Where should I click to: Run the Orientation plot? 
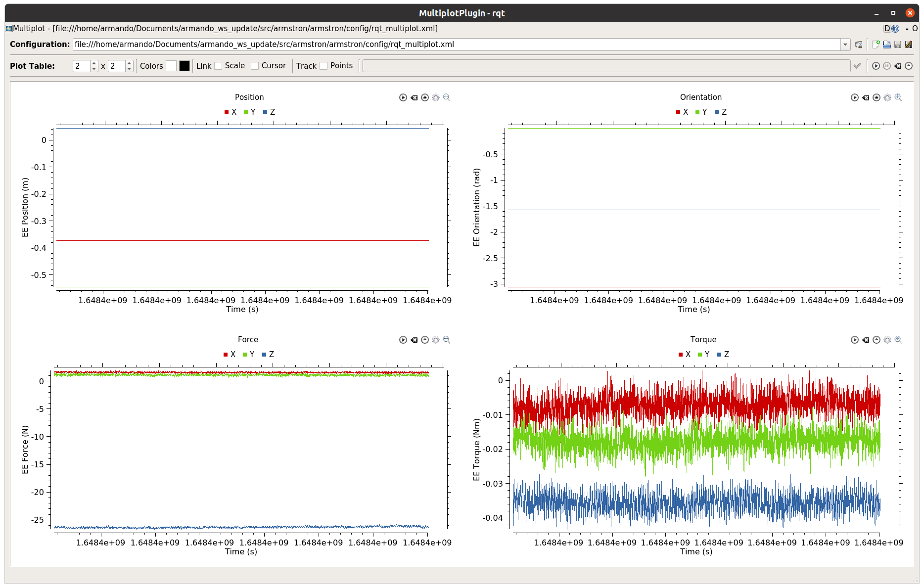[855, 97]
